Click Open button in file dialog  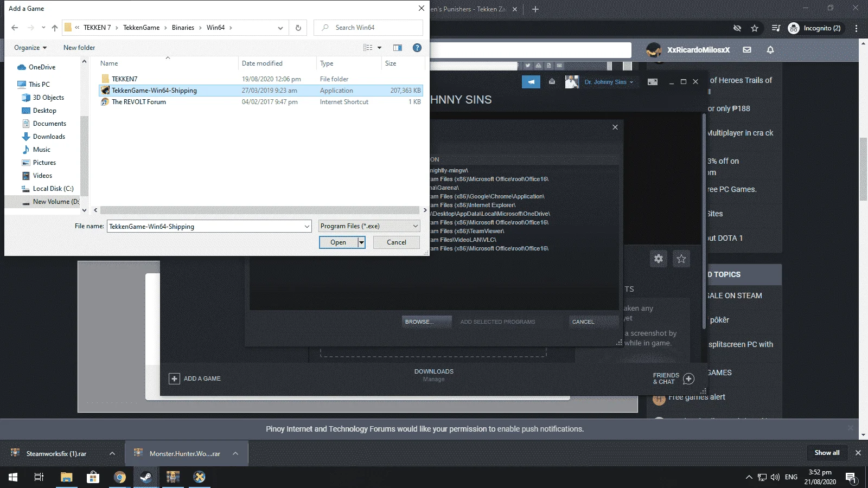(338, 242)
